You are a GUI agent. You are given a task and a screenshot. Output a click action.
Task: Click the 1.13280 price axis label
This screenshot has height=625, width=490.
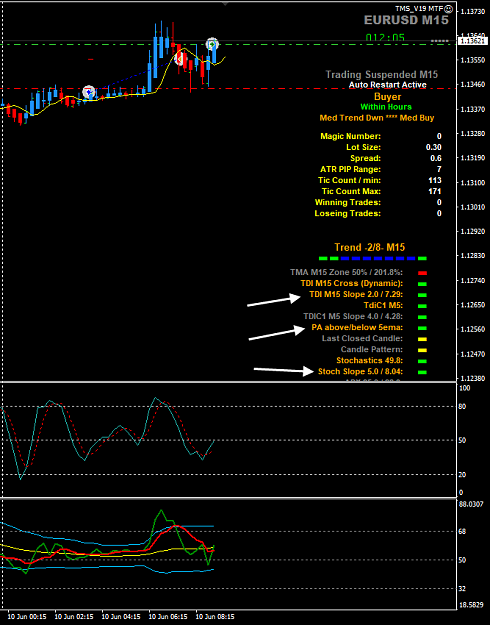pyautogui.click(x=473, y=134)
